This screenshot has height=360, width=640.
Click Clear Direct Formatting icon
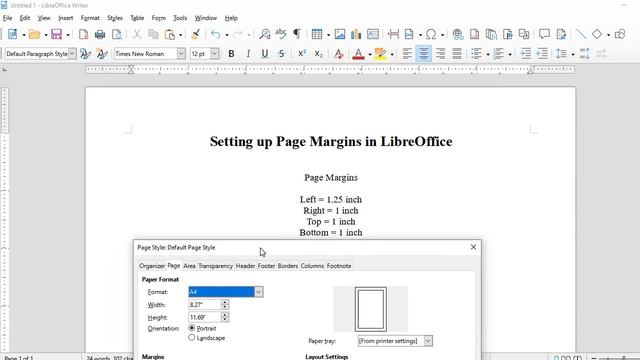tap(338, 54)
